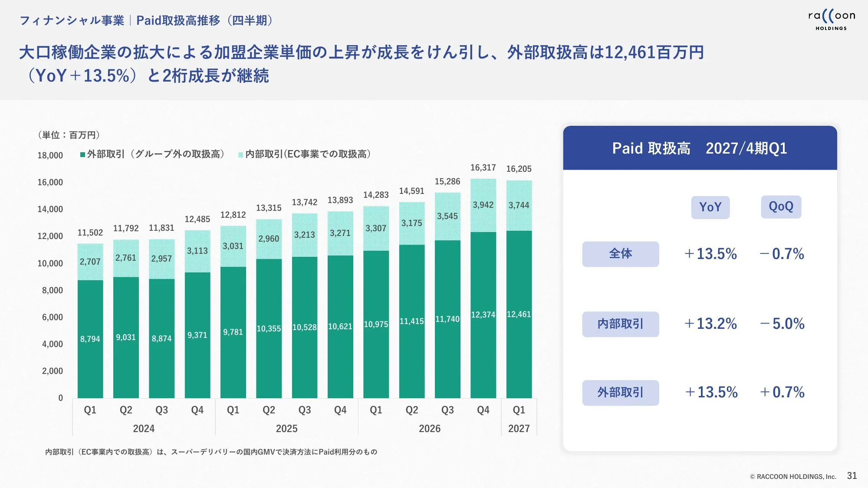Click the 2026 year axis label

[430, 429]
